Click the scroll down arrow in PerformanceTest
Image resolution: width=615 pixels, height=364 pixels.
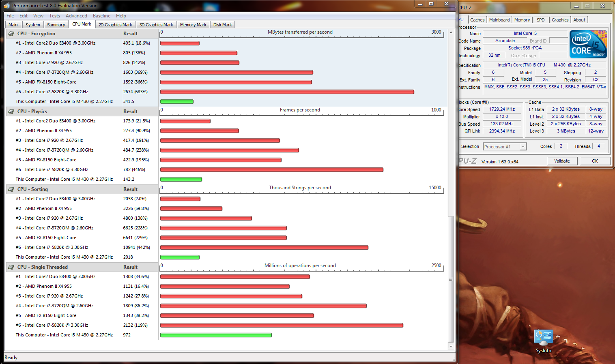click(451, 347)
